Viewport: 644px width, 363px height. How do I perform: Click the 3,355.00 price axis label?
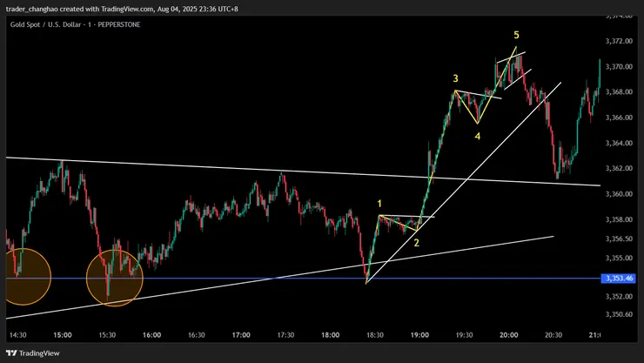(619, 258)
